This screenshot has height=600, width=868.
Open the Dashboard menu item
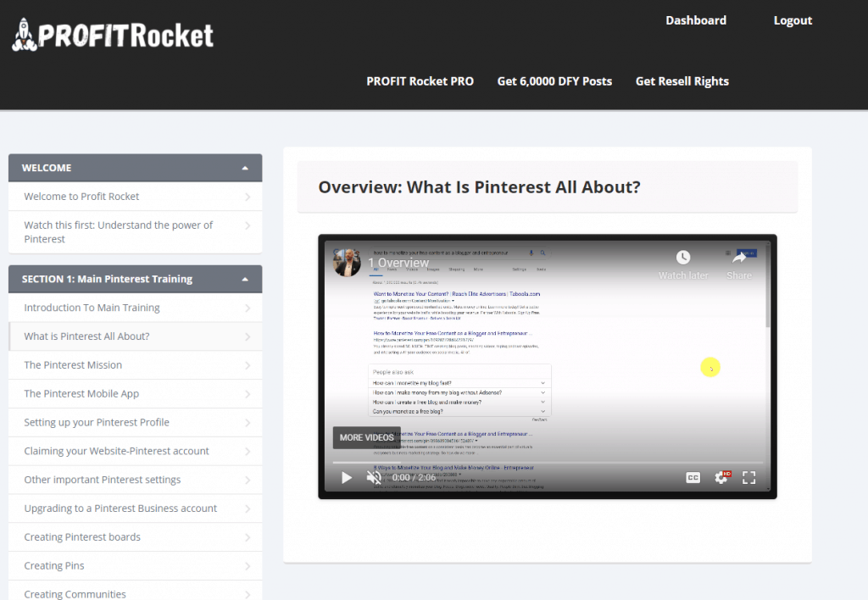tap(695, 20)
